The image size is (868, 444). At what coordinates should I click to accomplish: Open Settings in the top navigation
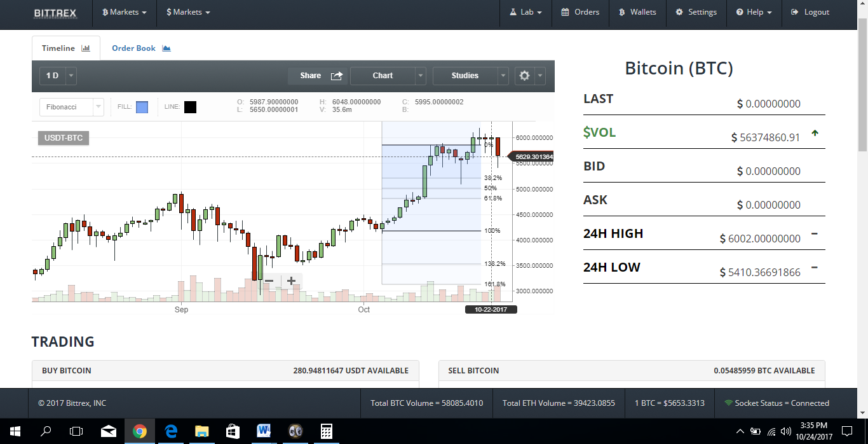pos(696,12)
